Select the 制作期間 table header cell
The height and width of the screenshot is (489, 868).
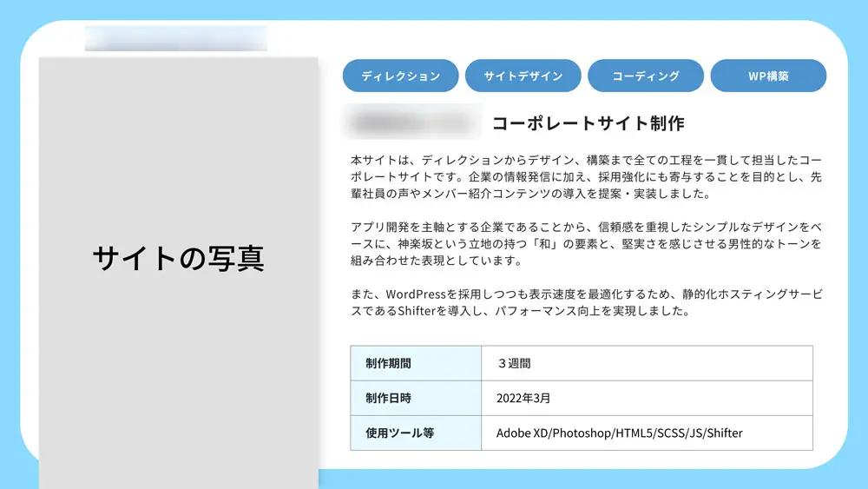point(416,363)
